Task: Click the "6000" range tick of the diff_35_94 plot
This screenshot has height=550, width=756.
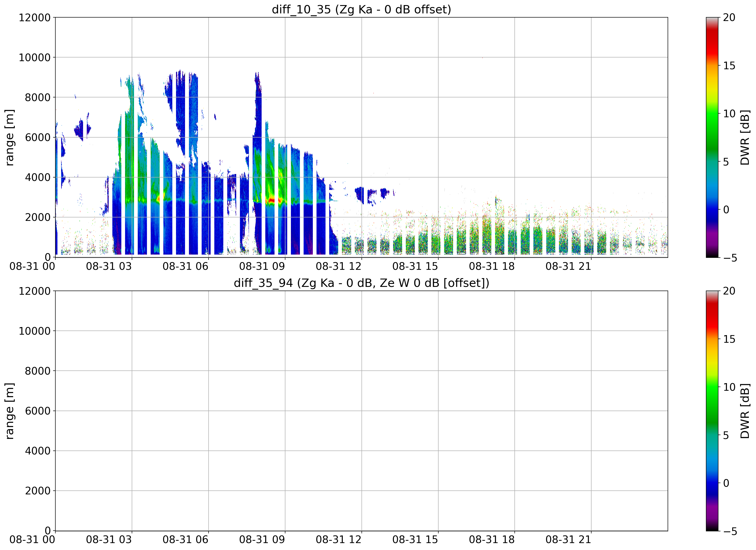Action: [x=38, y=411]
